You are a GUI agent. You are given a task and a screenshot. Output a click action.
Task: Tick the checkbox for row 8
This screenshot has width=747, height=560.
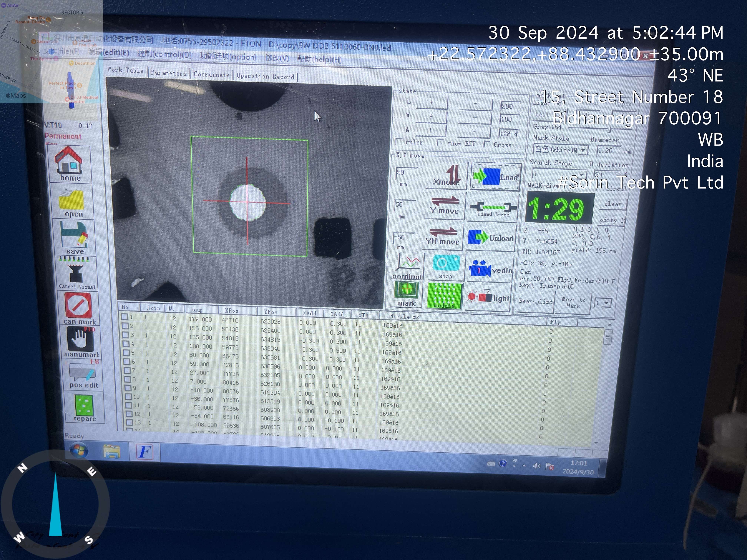coord(128,379)
